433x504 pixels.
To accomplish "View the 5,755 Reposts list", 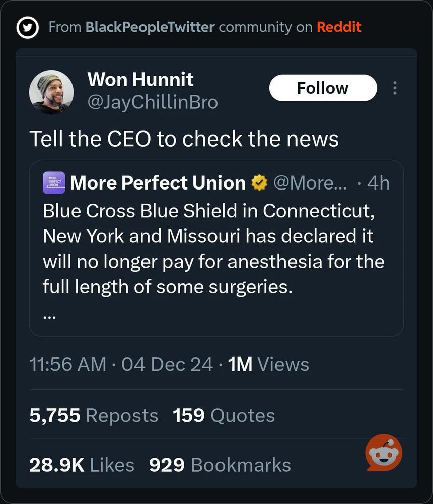I will [94, 416].
